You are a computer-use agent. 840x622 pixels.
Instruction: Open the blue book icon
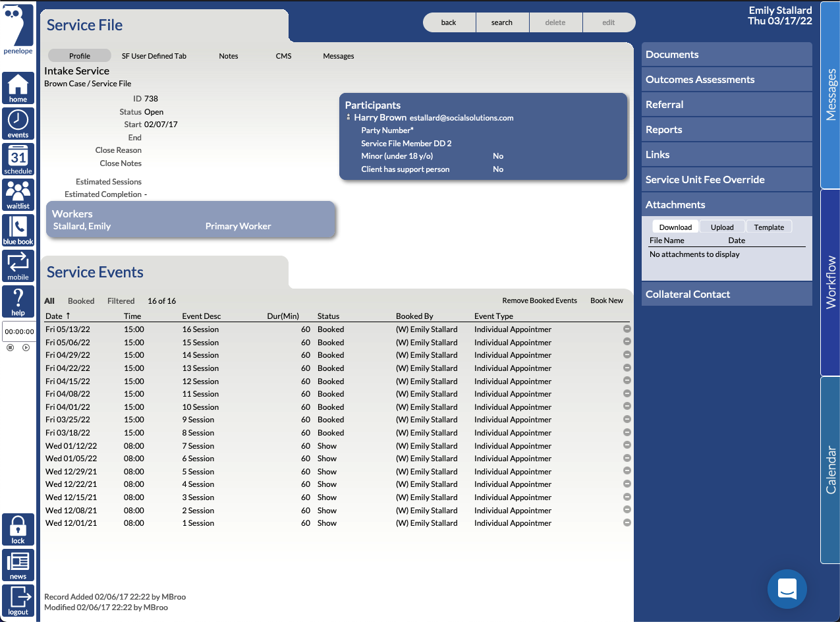(18, 231)
